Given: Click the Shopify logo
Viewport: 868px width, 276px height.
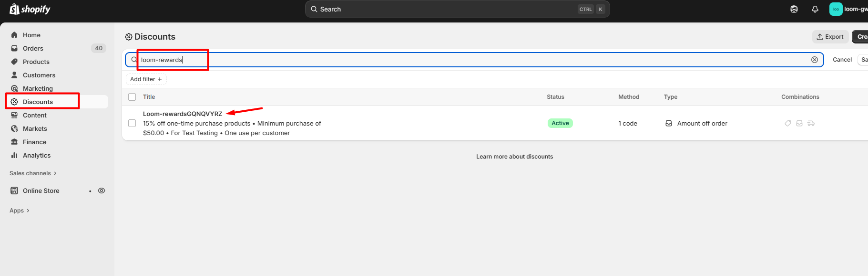Looking at the screenshot, I should [30, 9].
